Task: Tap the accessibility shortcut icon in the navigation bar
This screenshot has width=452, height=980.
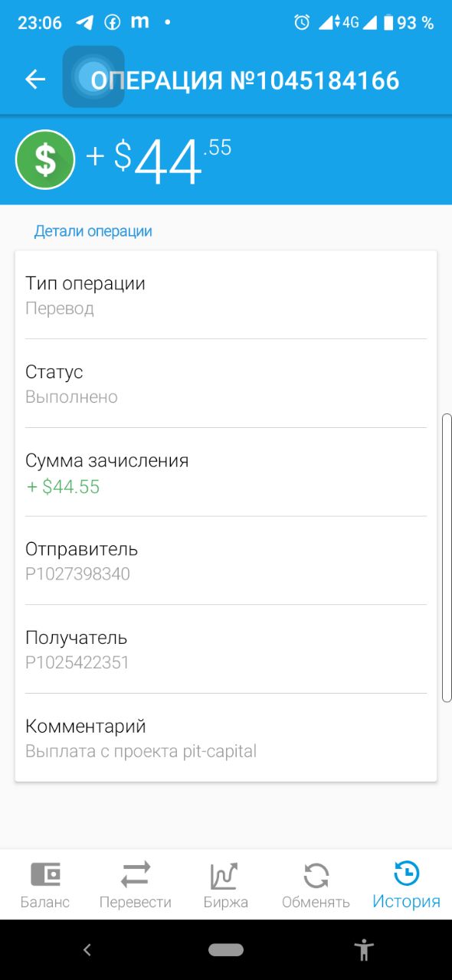Action: [x=364, y=950]
